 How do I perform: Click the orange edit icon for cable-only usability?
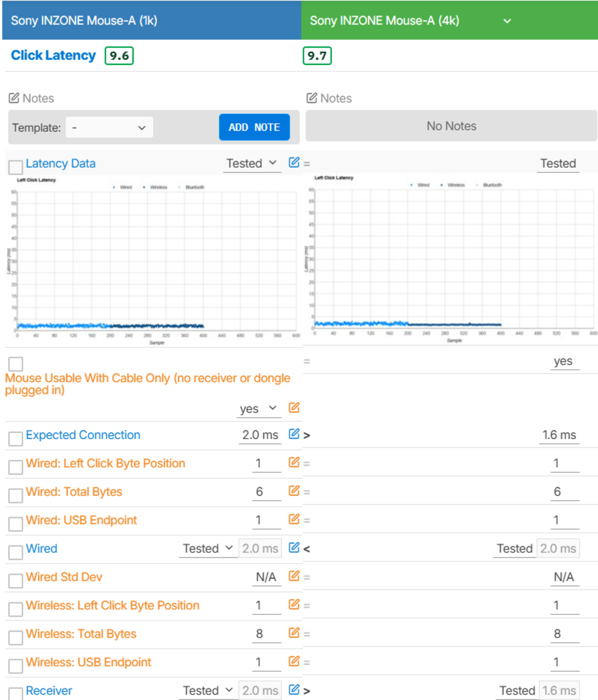tap(294, 408)
